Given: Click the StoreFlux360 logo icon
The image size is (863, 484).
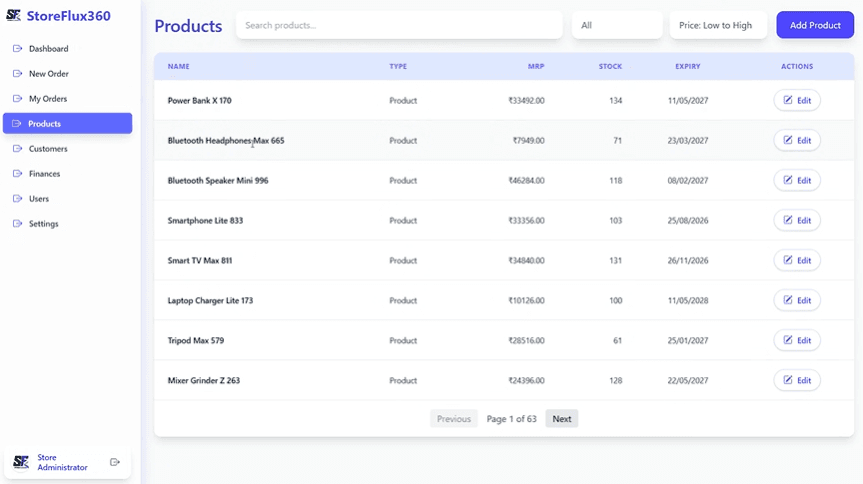Looking at the screenshot, I should (14, 16).
